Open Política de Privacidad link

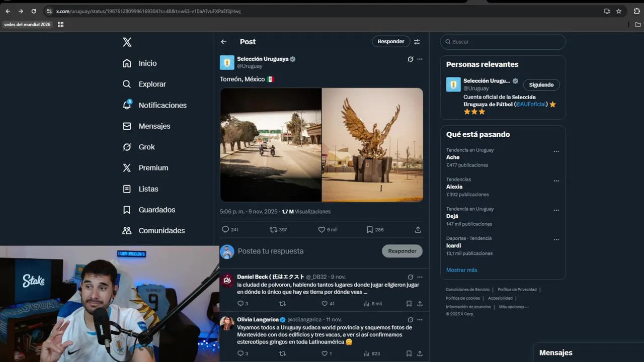point(517,290)
